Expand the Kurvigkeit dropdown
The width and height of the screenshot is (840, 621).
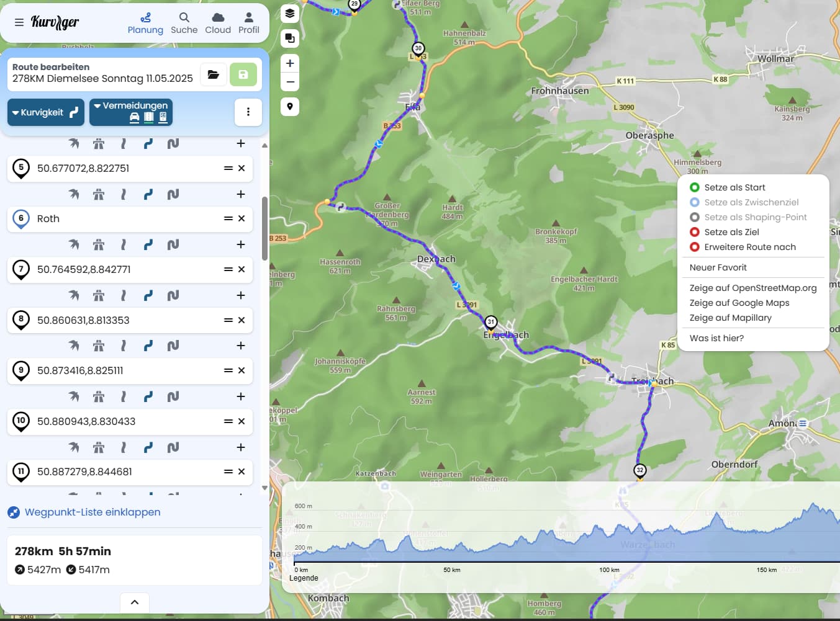coord(46,112)
